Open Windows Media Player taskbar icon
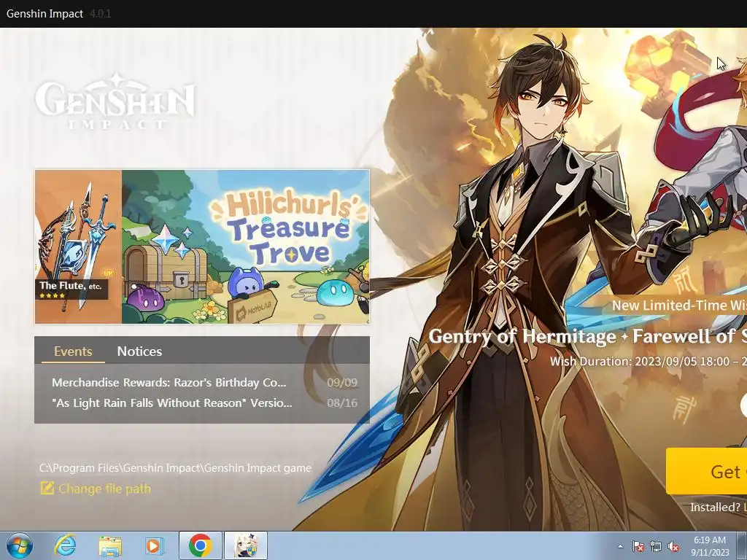Viewport: 747px width, 560px height. (x=153, y=545)
